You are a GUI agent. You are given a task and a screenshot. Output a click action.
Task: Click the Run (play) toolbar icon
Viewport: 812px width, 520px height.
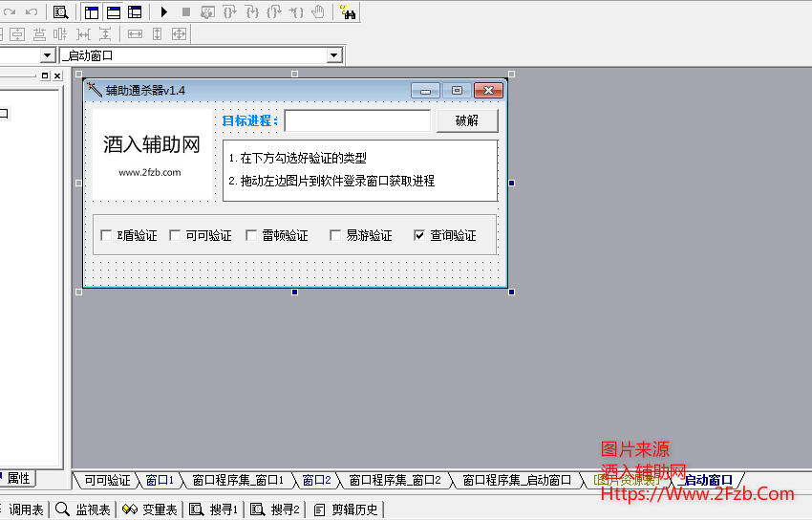[x=164, y=12]
